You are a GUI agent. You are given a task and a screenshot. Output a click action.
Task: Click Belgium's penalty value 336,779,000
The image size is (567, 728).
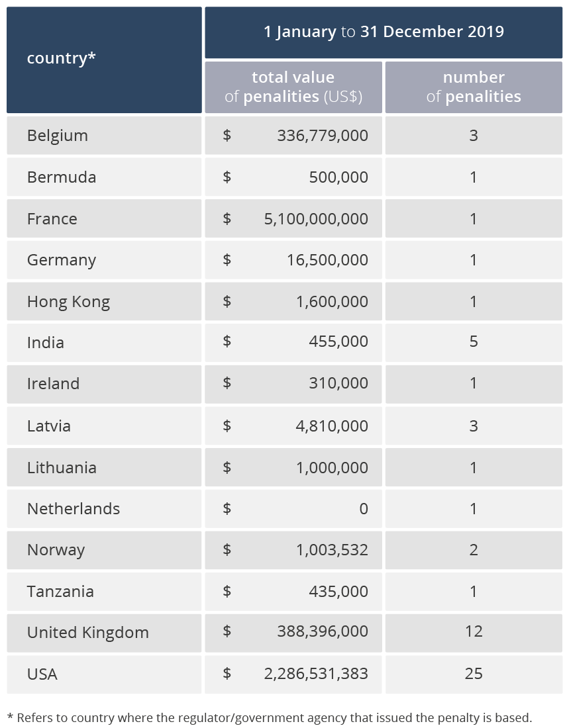click(323, 136)
